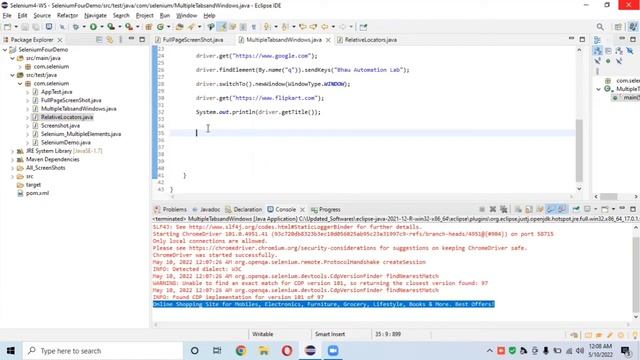Image resolution: width=640 pixels, height=360 pixels.
Task: Collapse the SeleniumFourDemo project node
Action: click(5, 50)
